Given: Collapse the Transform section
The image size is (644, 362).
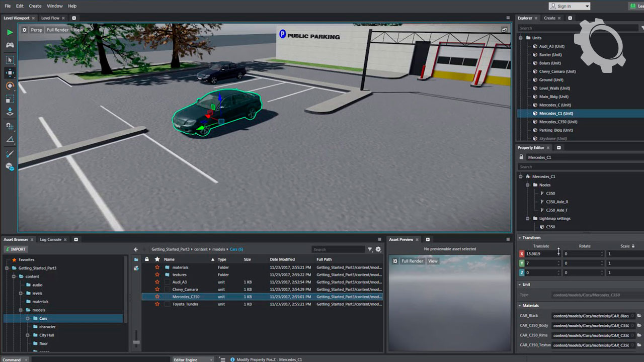Looking at the screenshot, I should [x=520, y=238].
